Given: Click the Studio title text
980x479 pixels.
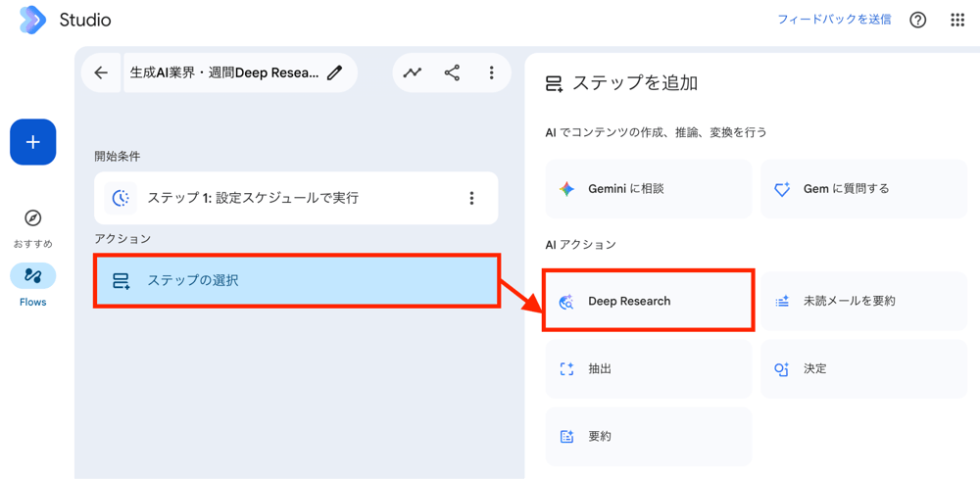Looking at the screenshot, I should (85, 20).
